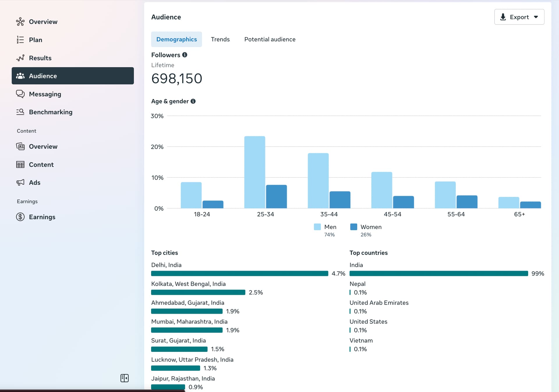Click the Export dropdown arrow

pos(536,17)
